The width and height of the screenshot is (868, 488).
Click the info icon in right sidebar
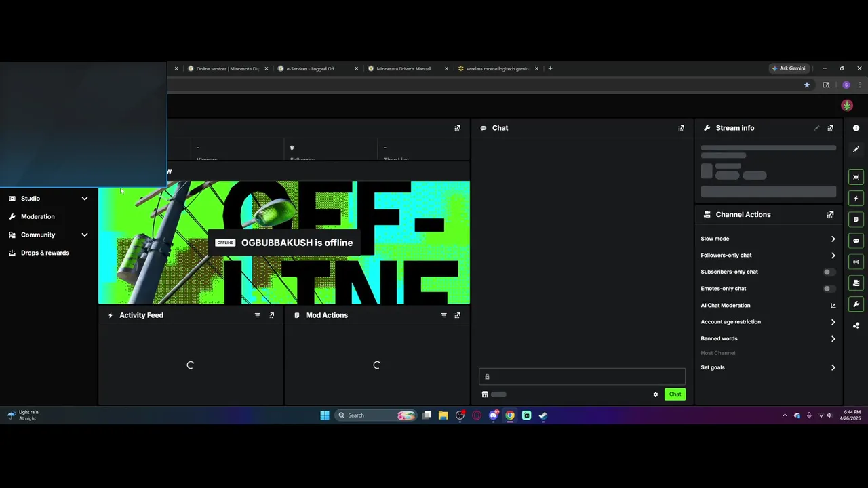tap(856, 128)
